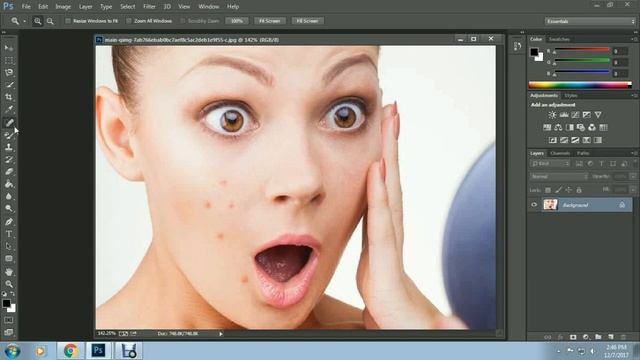The height and width of the screenshot is (360, 640).
Task: Enable Resize Windows to Fit checkbox
Action: pyautogui.click(x=68, y=21)
